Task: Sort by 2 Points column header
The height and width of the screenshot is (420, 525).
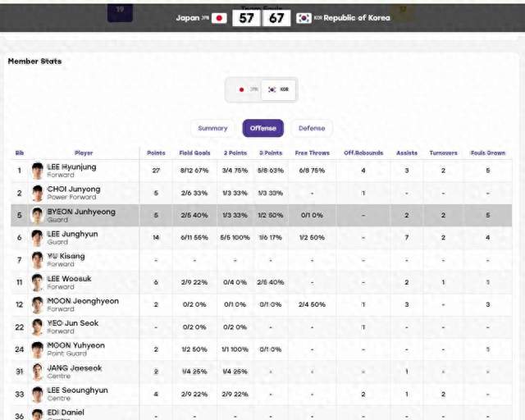Action: point(235,153)
